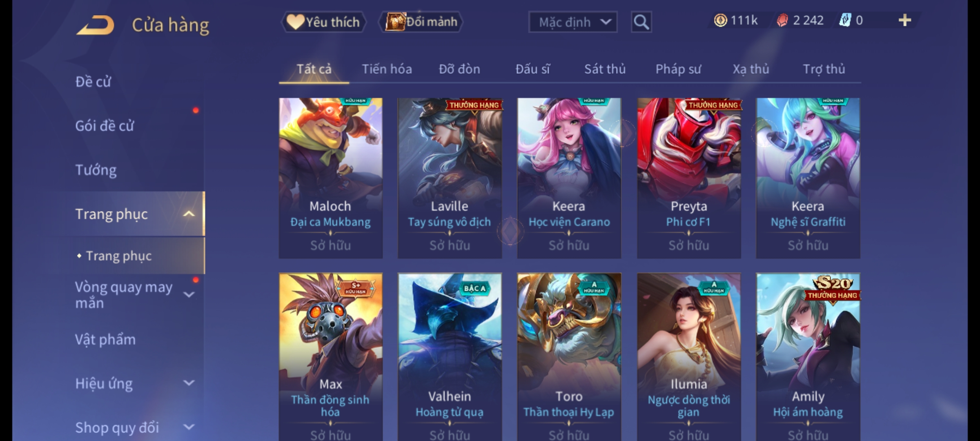Open Gói đề cử in sidebar
980x441 pixels.
(105, 126)
